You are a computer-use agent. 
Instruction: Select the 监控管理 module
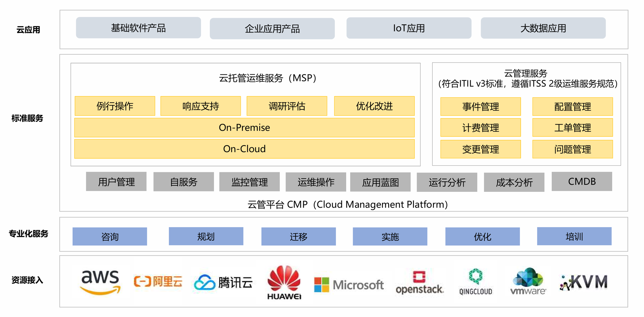tap(249, 182)
